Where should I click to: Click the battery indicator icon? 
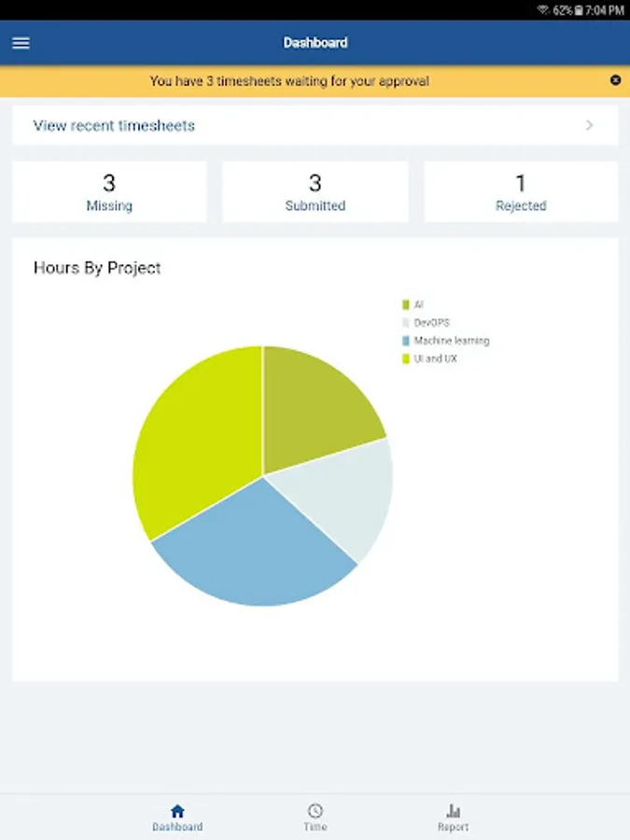click(x=579, y=9)
